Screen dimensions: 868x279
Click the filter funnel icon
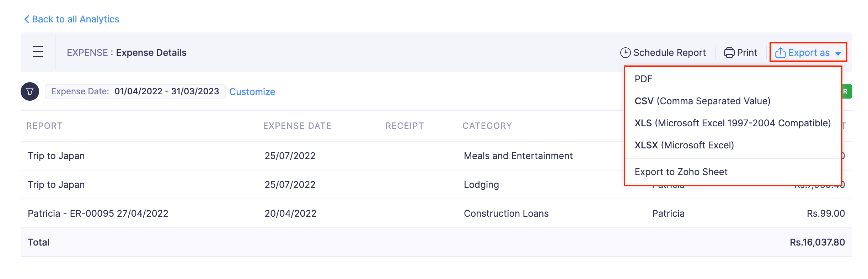[30, 91]
